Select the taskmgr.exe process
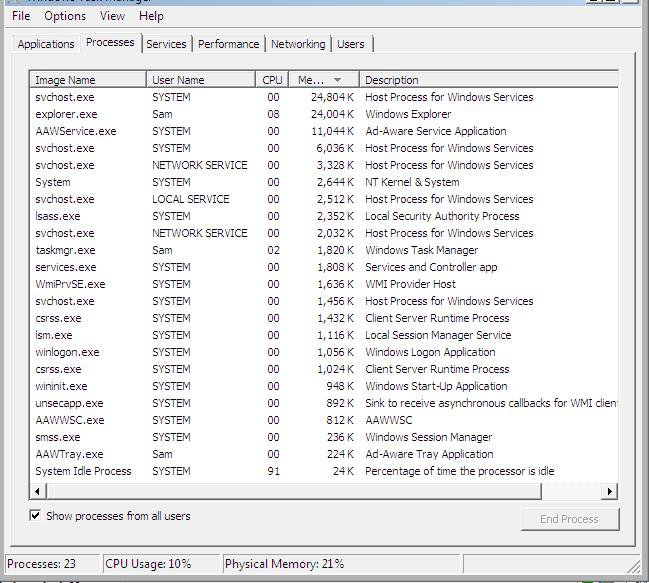The image size is (649, 583). pos(324,250)
